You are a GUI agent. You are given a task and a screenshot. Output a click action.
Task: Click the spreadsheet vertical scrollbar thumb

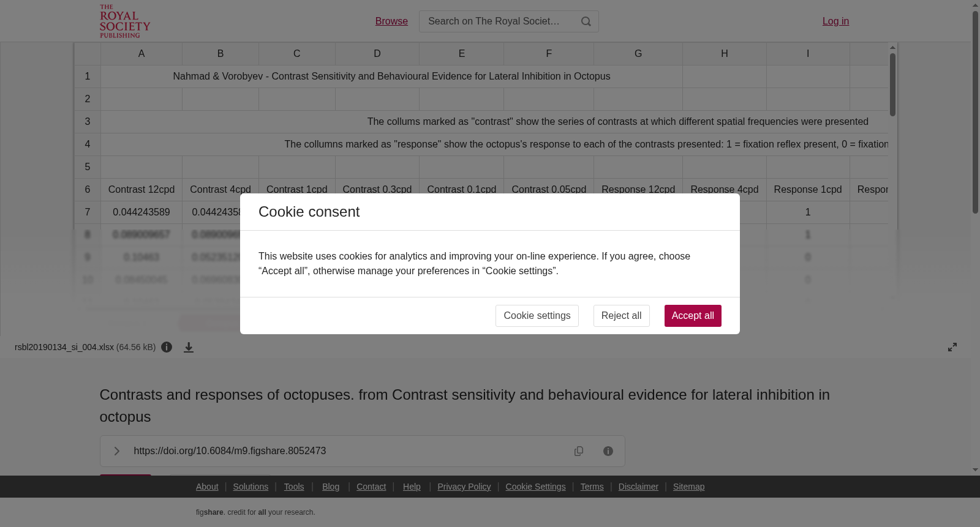pyautogui.click(x=892, y=84)
